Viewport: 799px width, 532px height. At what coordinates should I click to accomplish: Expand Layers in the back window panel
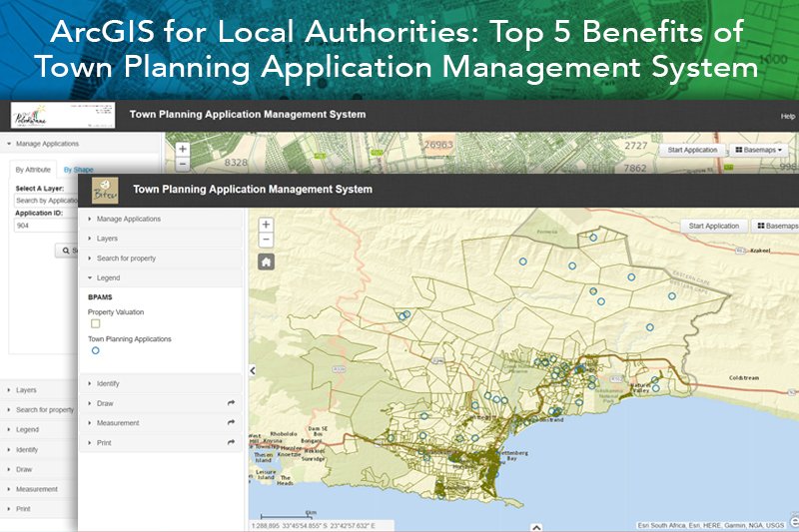(x=39, y=390)
